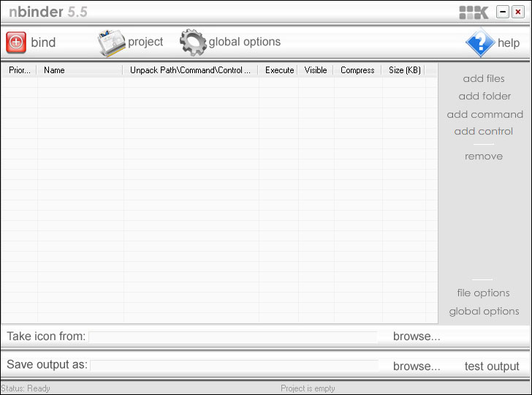Sort by Compress column header
The image size is (532, 395).
(x=357, y=70)
